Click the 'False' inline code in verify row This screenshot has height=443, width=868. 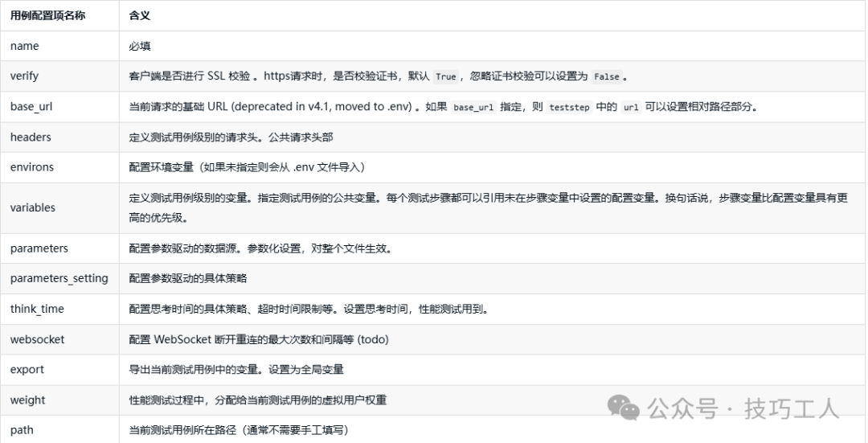pyautogui.click(x=606, y=77)
